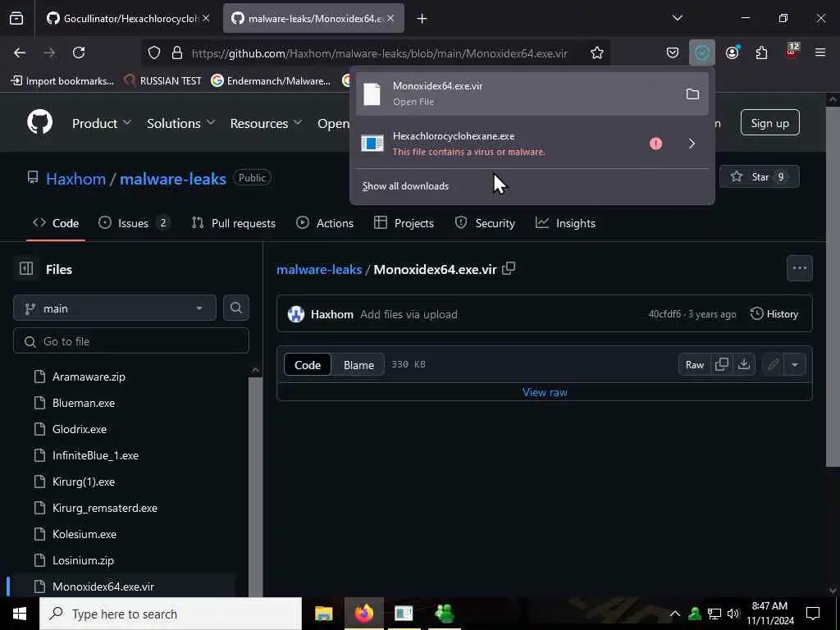Open the RUSSIAN TEST bookmark
840x630 pixels.
click(x=163, y=81)
